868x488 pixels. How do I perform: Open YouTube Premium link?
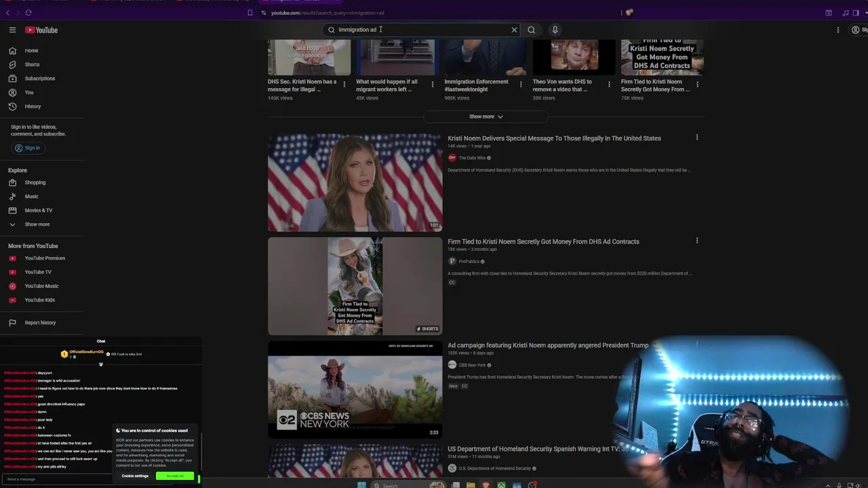(x=45, y=258)
